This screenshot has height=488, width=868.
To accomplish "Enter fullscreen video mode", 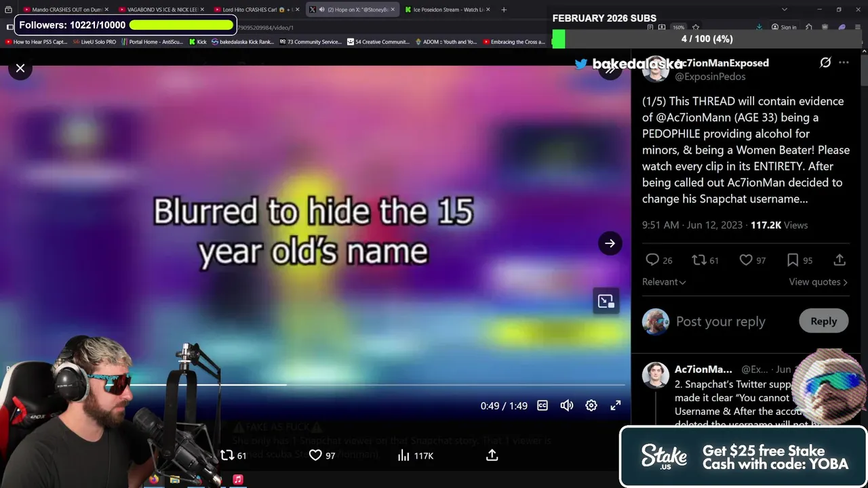I will (x=616, y=405).
